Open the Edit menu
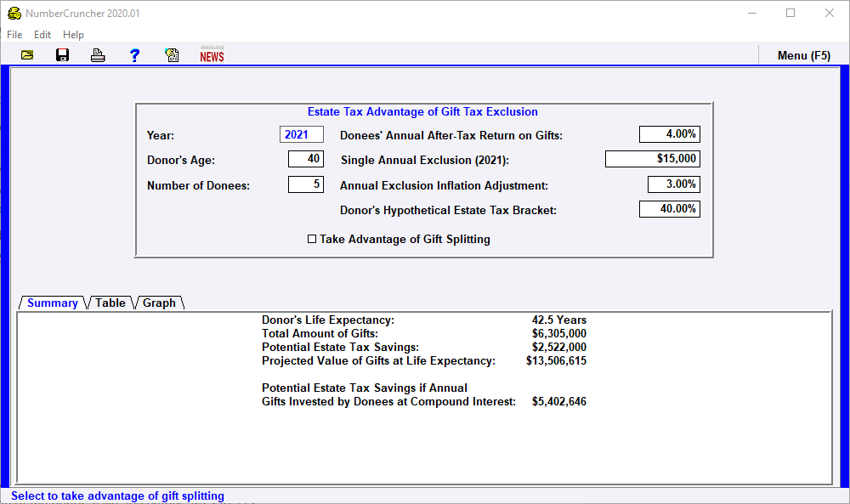850x504 pixels. tap(42, 35)
